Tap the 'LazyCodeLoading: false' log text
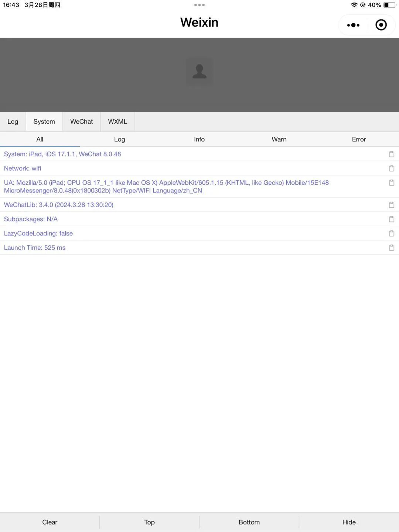 38,233
